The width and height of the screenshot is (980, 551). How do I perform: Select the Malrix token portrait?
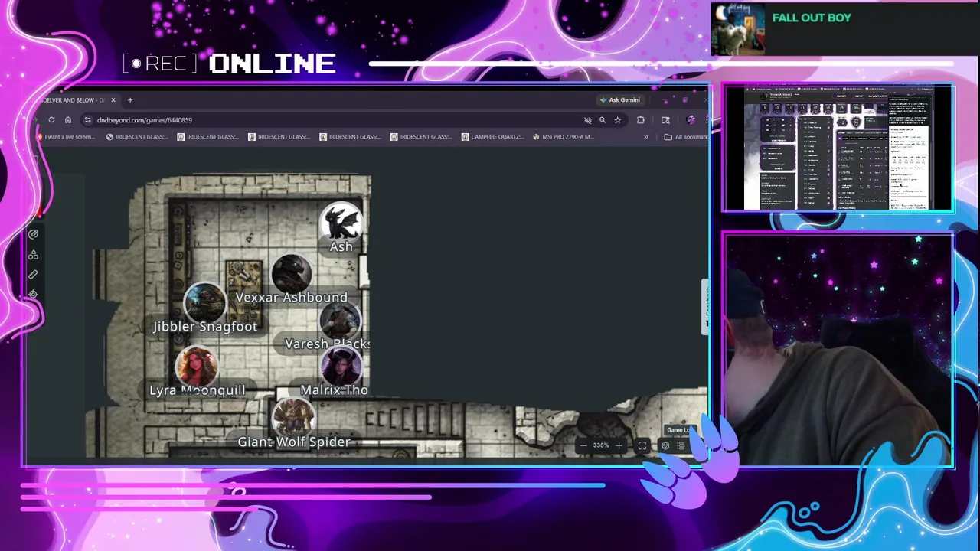coord(341,367)
